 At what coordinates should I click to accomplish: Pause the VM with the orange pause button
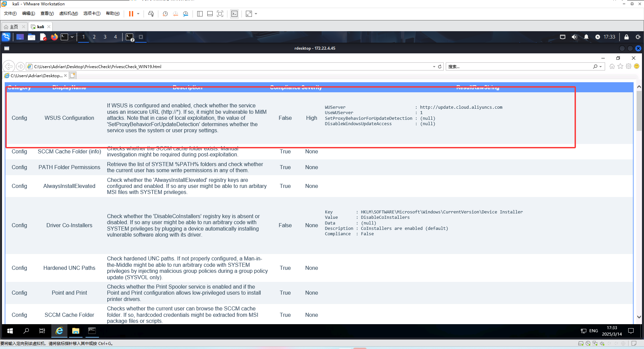(x=131, y=14)
